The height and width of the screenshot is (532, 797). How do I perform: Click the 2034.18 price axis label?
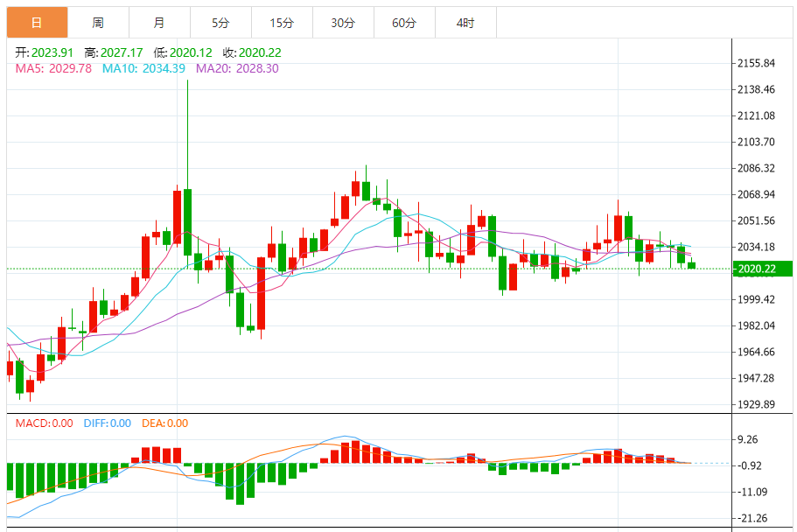pyautogui.click(x=757, y=247)
